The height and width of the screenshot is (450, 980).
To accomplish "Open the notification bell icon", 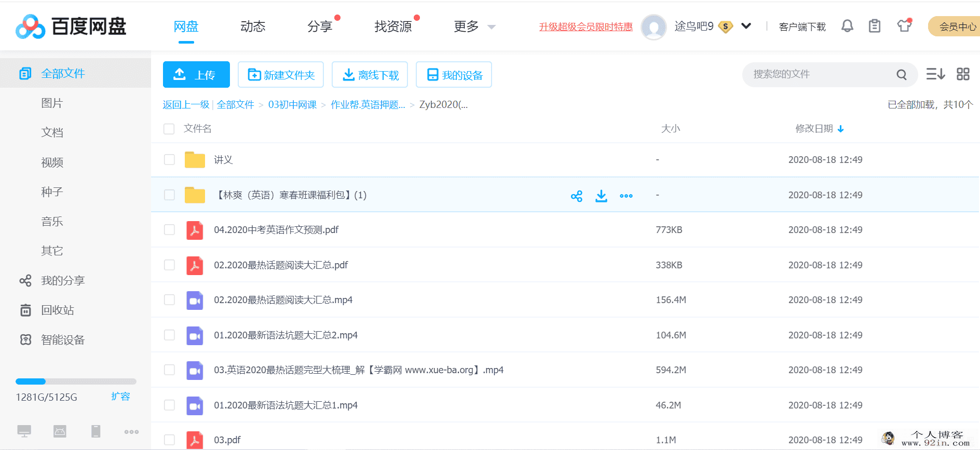I will click(x=847, y=26).
